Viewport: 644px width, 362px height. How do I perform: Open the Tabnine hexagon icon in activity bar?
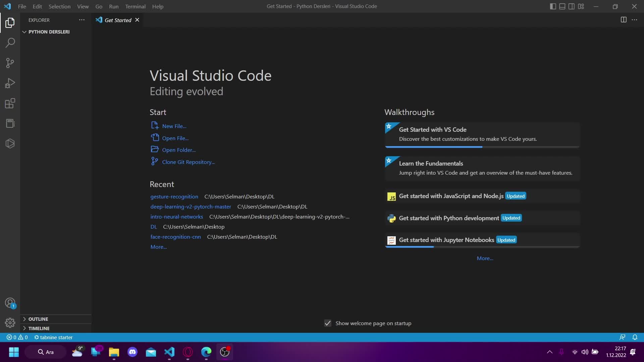tap(10, 143)
